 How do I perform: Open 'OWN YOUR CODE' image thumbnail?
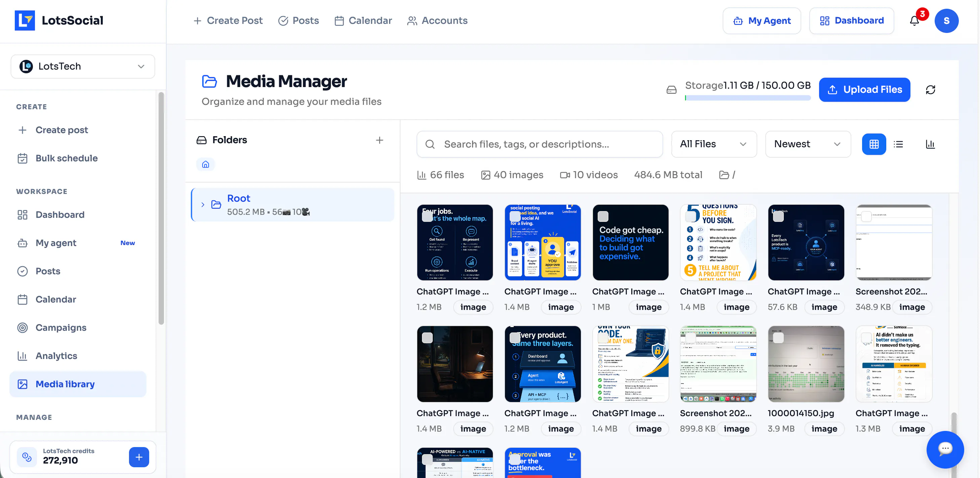pyautogui.click(x=630, y=364)
